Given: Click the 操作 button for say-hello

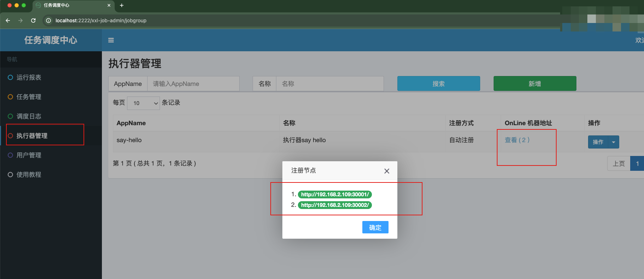Looking at the screenshot, I should click(x=598, y=142).
